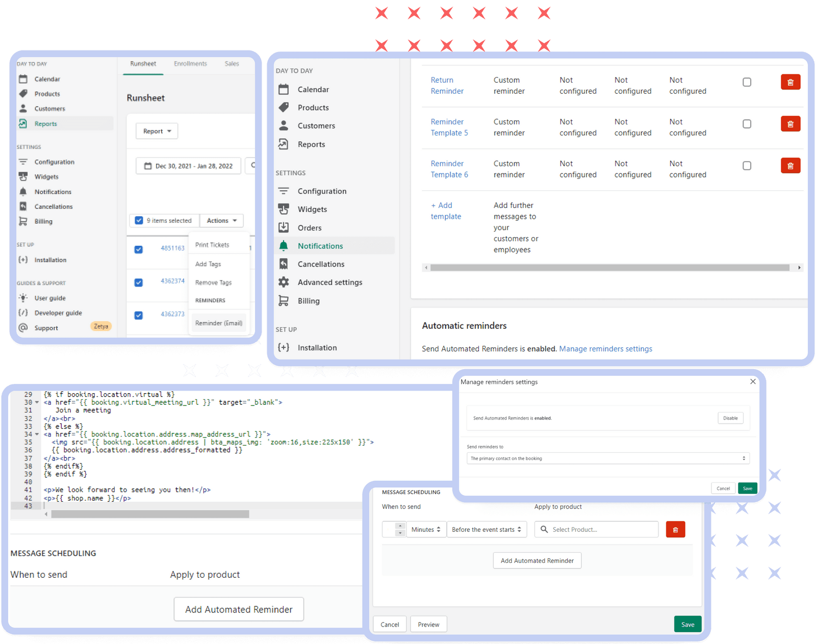Select the Cancellations icon
Screen dimensions: 816x644
pos(283,264)
